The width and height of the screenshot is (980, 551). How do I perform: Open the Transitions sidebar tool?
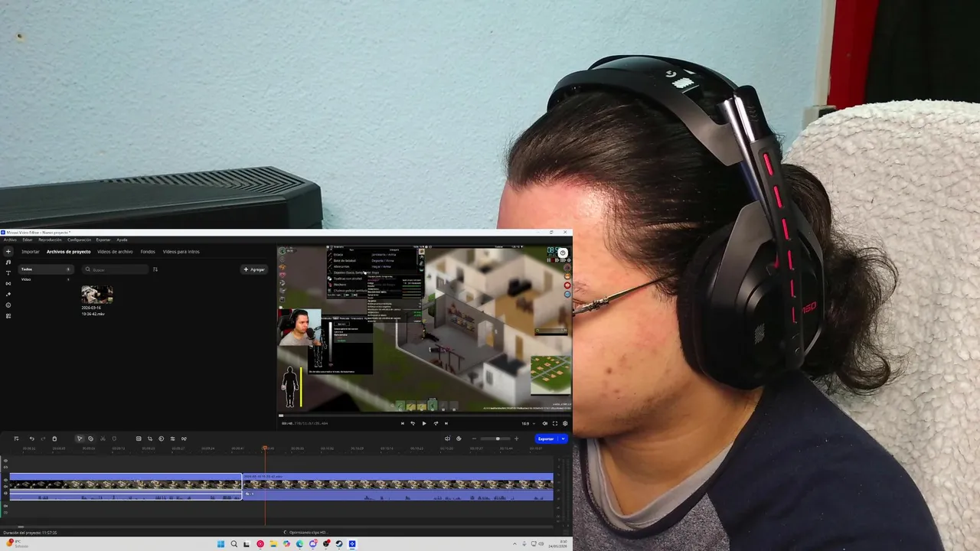[x=8, y=283]
